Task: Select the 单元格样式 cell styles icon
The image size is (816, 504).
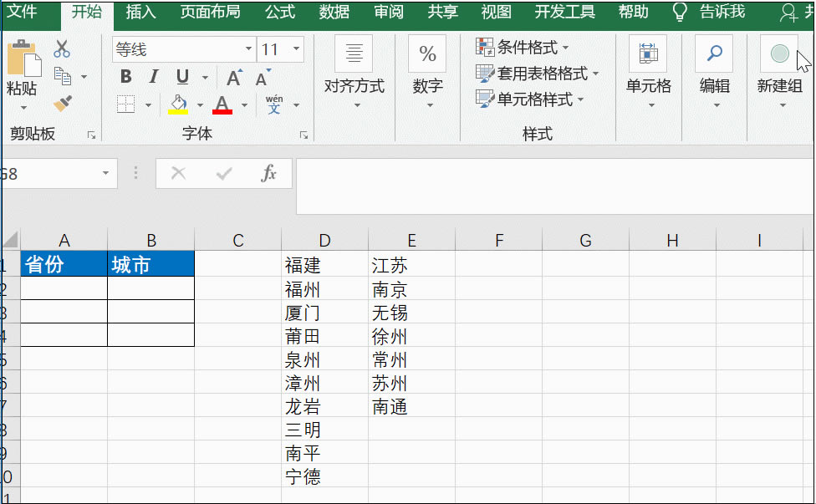Action: [x=486, y=98]
